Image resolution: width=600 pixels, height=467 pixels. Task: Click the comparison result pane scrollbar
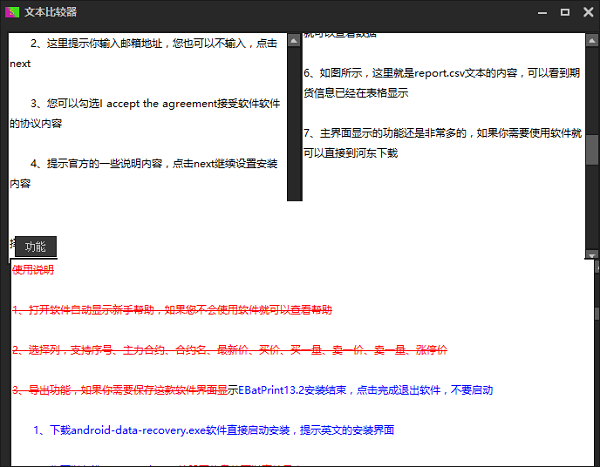[x=596, y=312]
